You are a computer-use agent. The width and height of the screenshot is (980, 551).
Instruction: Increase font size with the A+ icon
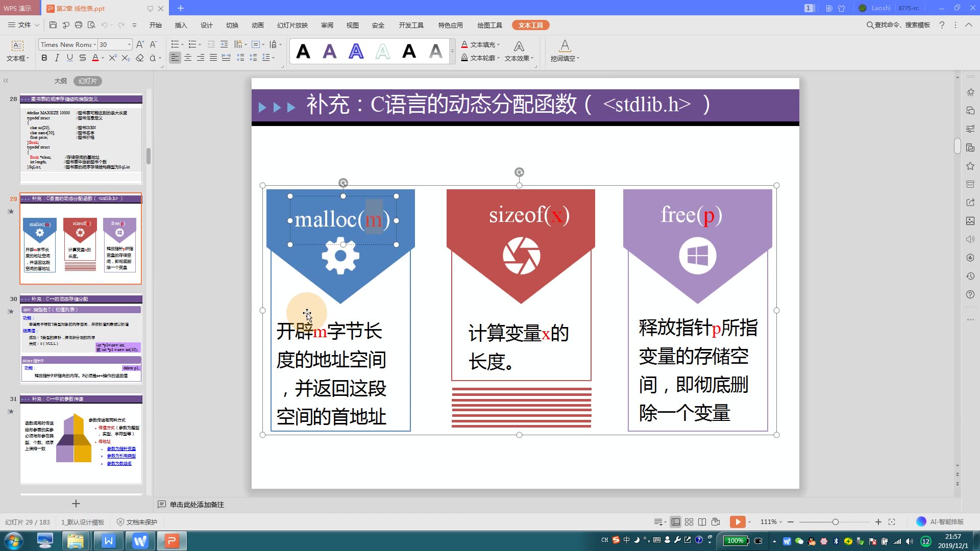[x=140, y=44]
